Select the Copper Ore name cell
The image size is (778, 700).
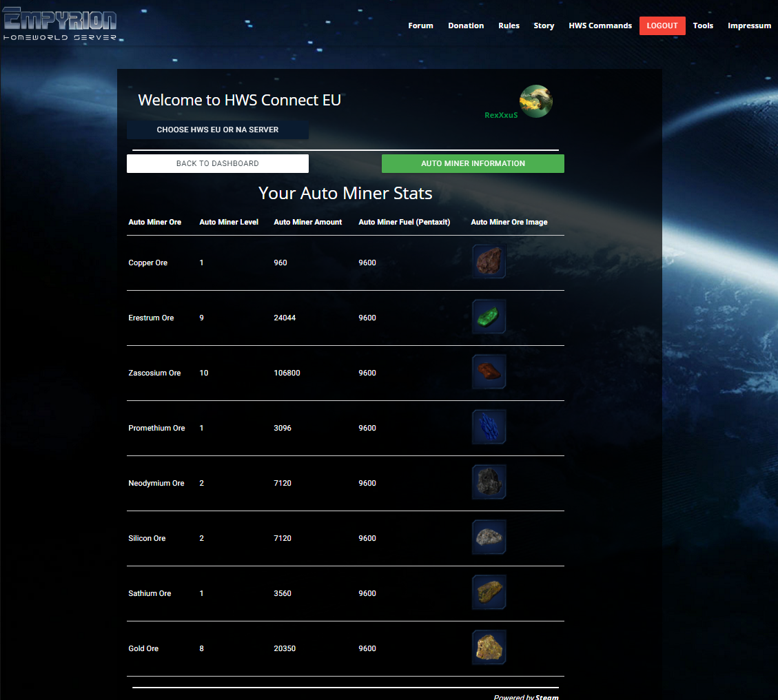point(148,263)
